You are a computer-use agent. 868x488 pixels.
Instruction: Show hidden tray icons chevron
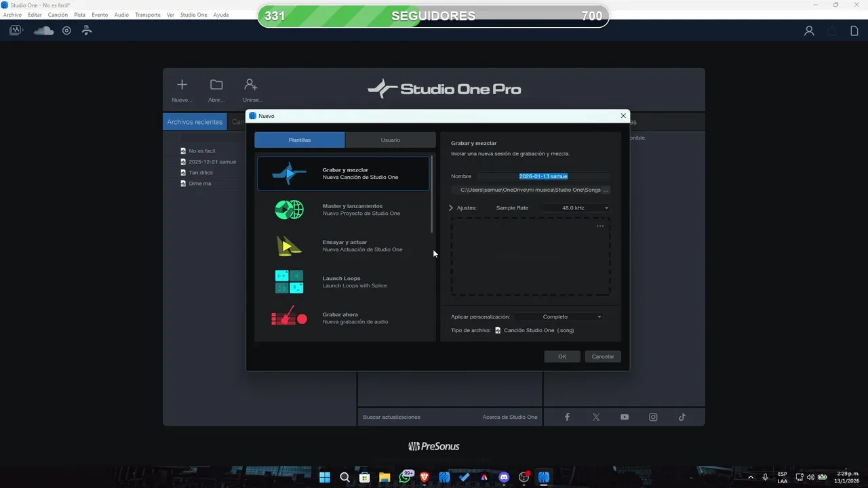(751, 477)
